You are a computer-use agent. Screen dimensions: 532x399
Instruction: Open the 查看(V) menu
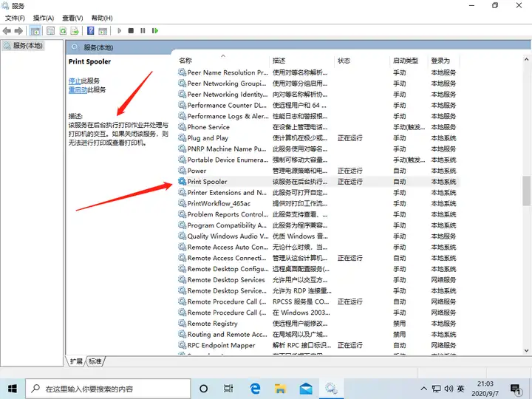tap(72, 18)
